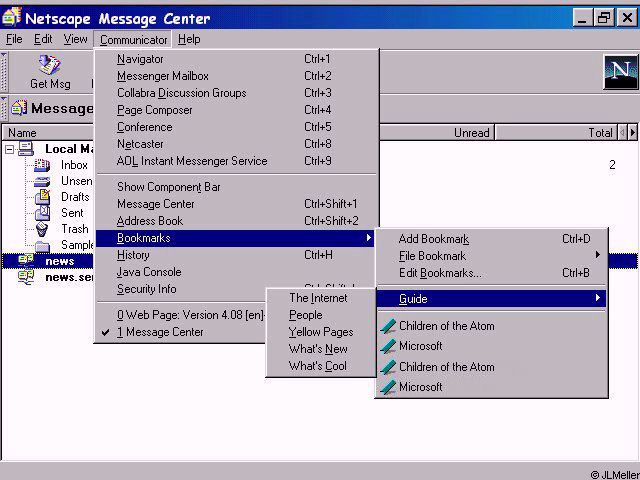Click the Message Center icon beside heading
The image size is (640, 480).
click(x=19, y=108)
